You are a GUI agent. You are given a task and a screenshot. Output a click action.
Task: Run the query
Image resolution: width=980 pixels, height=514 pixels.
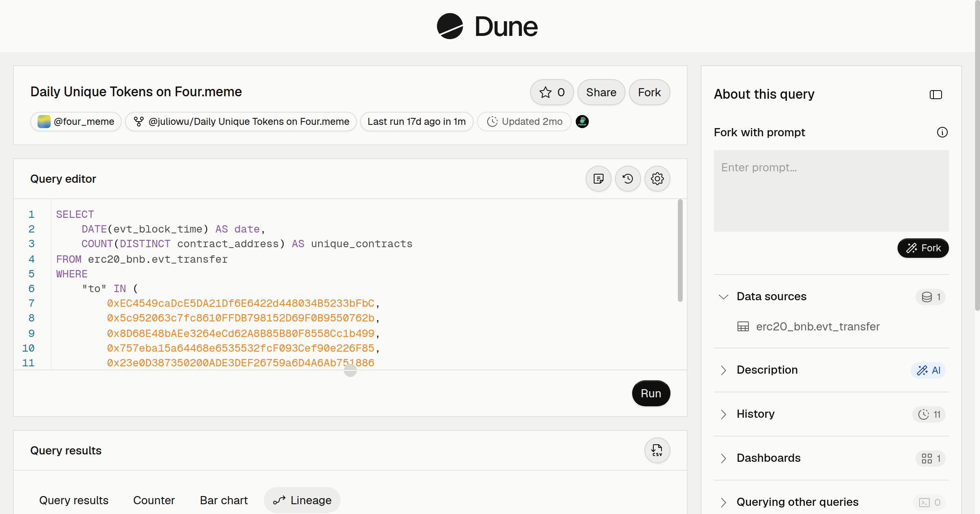coord(651,393)
